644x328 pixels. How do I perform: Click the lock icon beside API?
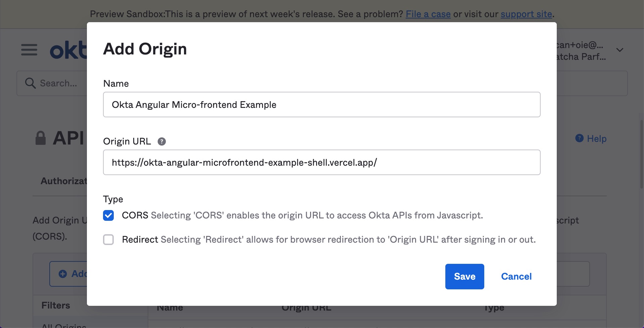tap(40, 138)
